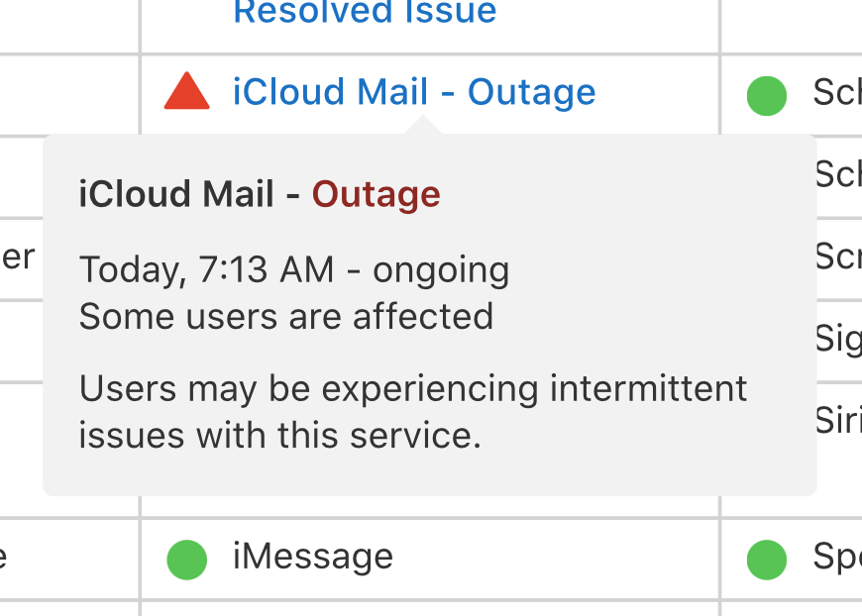862x616 pixels.
Task: Click the red outage triangle icon
Action: (186, 92)
